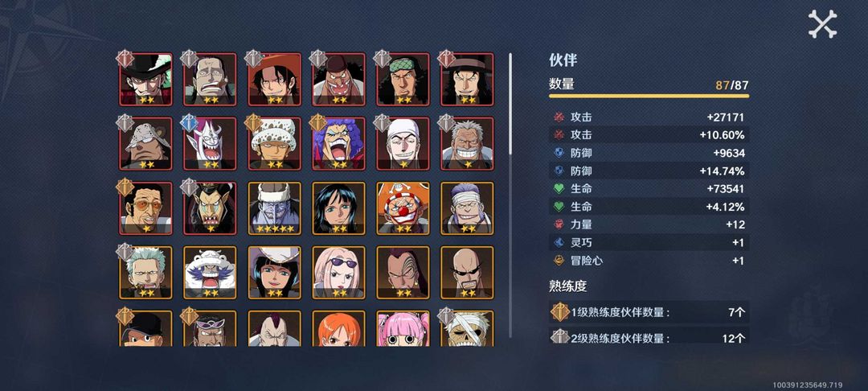Select the orange-haired Nami portrait
868x391 pixels.
338,328
